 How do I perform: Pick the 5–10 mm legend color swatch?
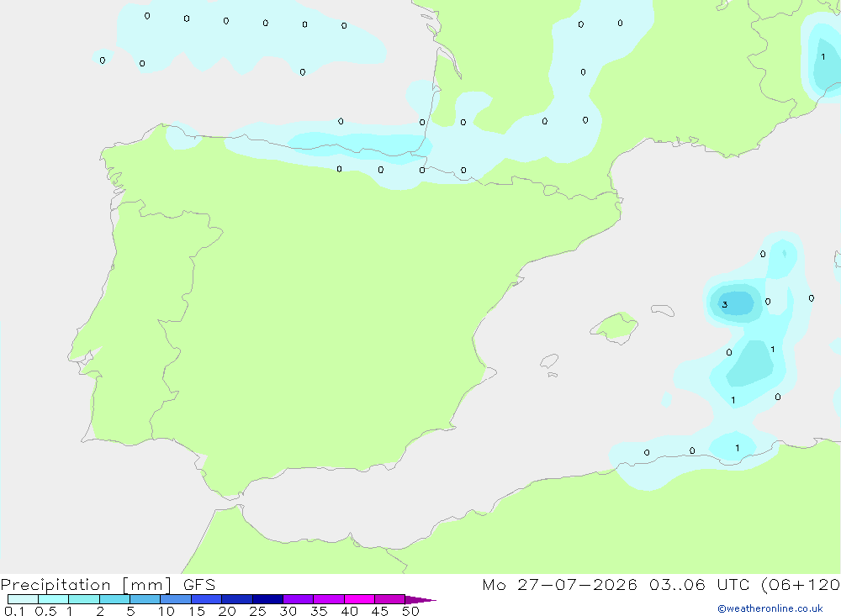(145, 599)
